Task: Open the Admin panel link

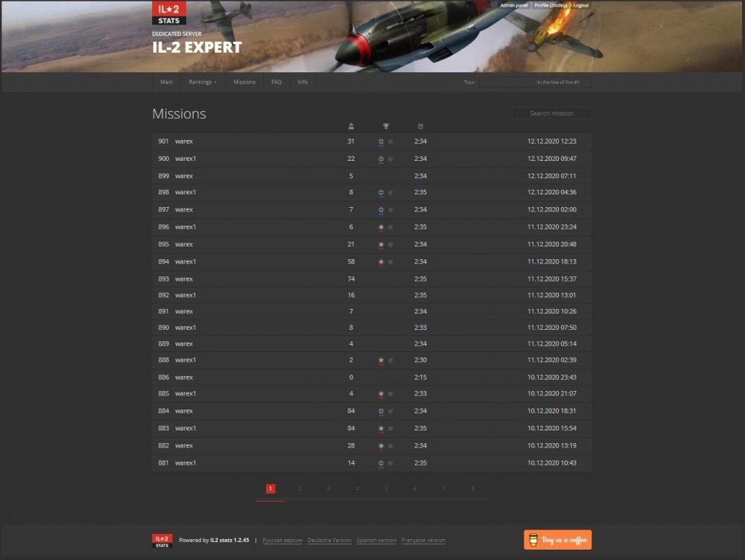Action: 513,5
